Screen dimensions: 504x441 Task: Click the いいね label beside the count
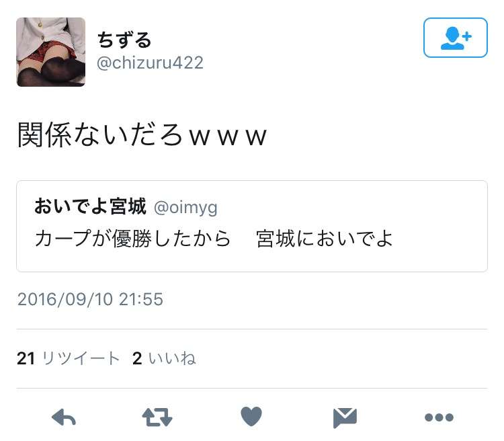click(172, 358)
